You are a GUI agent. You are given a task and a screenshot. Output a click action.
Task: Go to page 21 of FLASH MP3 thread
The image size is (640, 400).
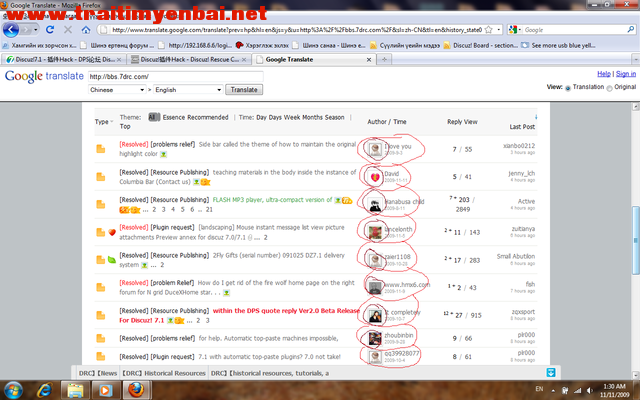pos(209,209)
